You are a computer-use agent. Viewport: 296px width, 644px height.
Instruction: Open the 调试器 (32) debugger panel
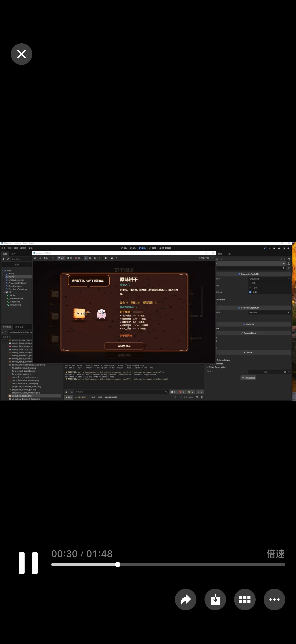82,397
